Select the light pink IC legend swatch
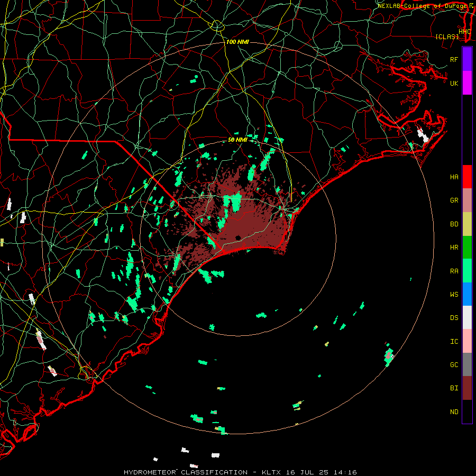This screenshot has height=476, width=476. pyautogui.click(x=467, y=341)
